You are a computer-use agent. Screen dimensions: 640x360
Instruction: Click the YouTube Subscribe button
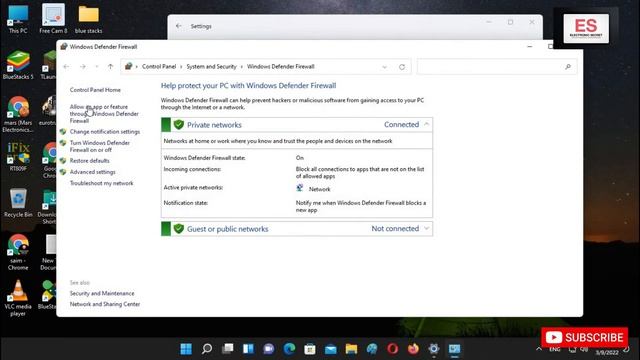pos(584,338)
